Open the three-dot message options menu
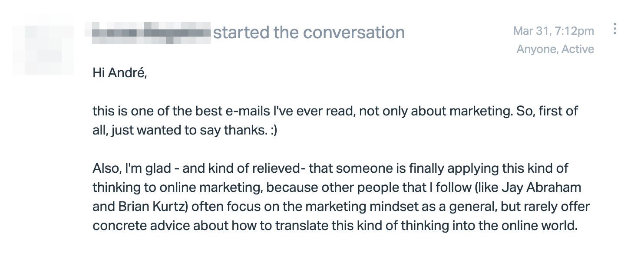 tap(614, 29)
